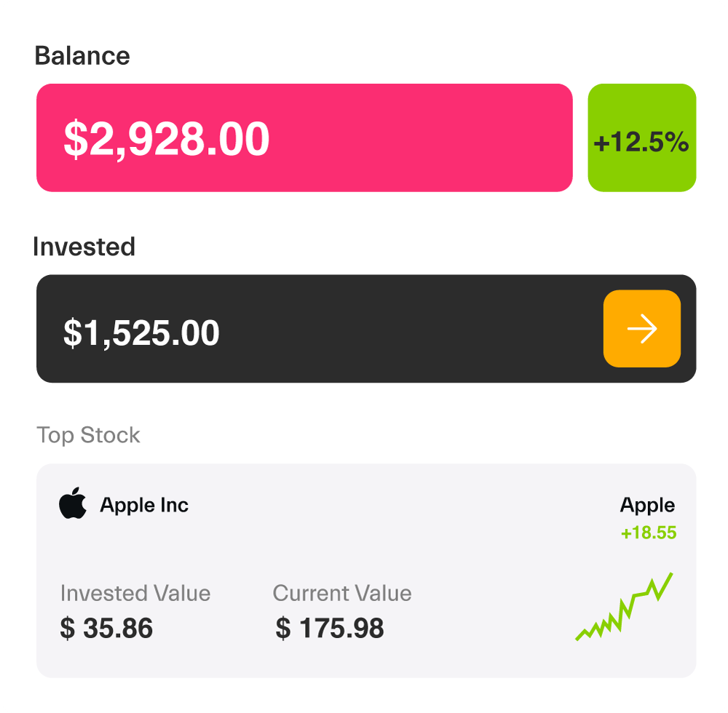
Task: Click the Invested heading
Action: pos(84,247)
